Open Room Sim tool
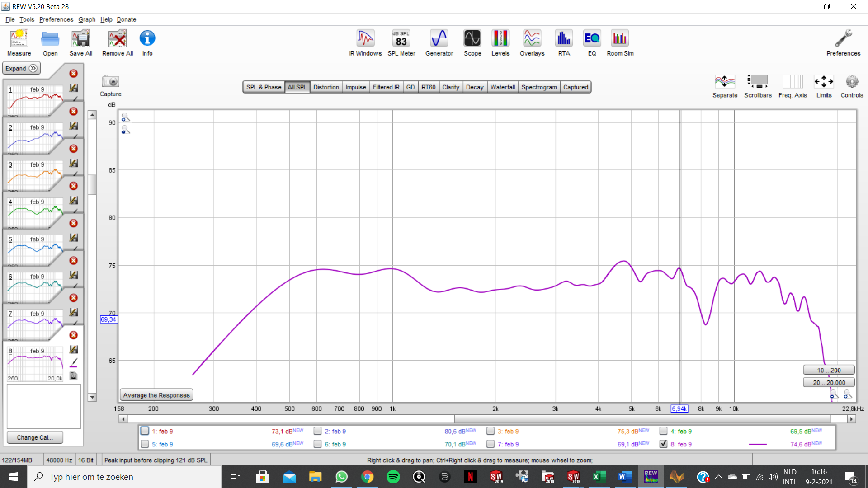Viewport: 868px width, 488px height. click(x=620, y=43)
